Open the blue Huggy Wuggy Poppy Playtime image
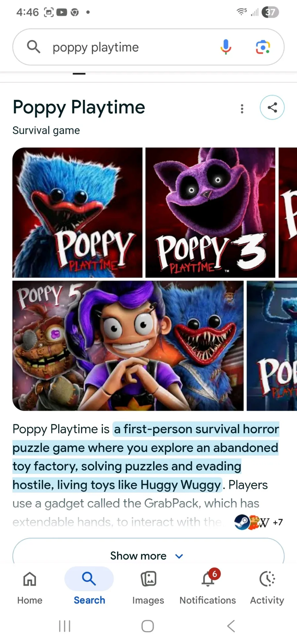The height and width of the screenshot is (644, 297). click(x=77, y=212)
